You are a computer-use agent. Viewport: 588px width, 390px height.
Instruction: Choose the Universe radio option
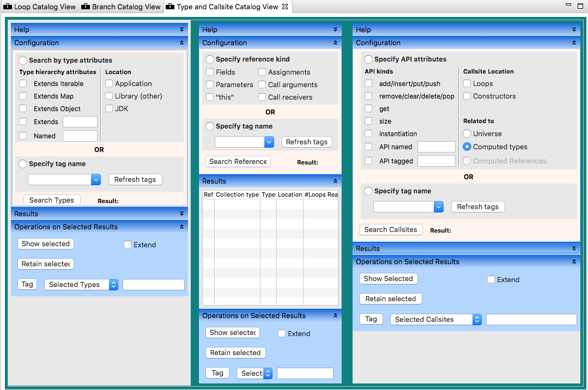467,133
